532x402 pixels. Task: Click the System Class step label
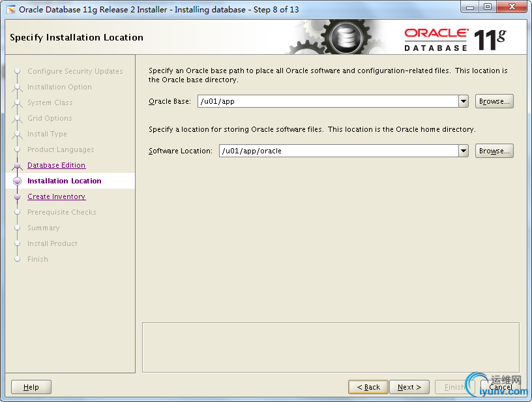coord(50,102)
